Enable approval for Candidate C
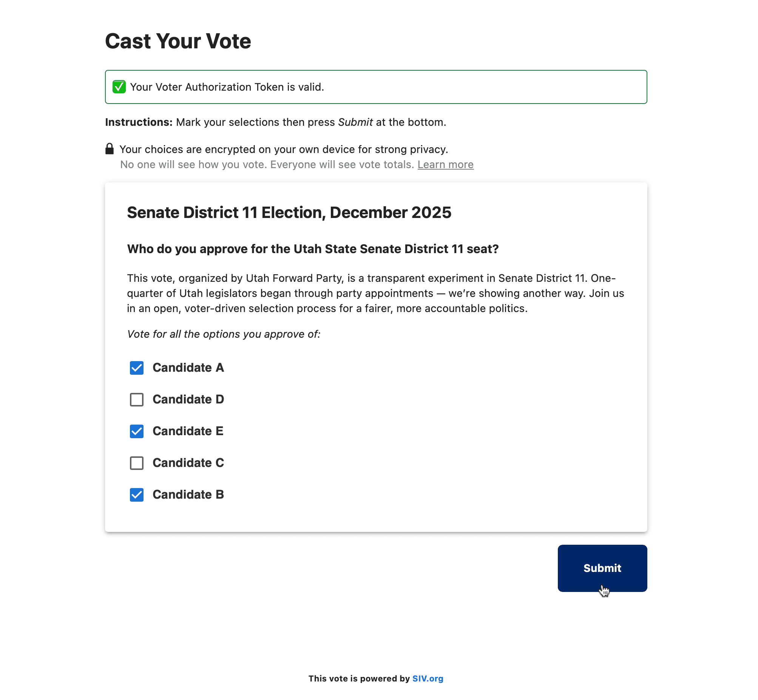 coord(136,463)
